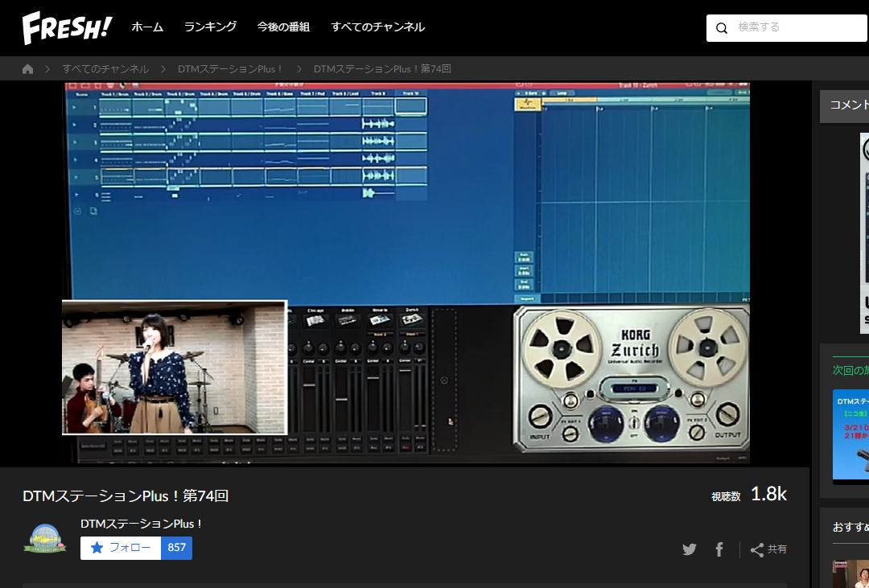Click the Gain value box in the editor

[524, 257]
